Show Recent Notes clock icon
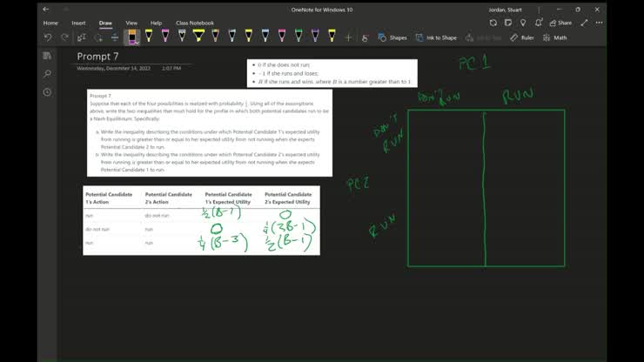Screen dimensions: 644x362 click(47, 92)
